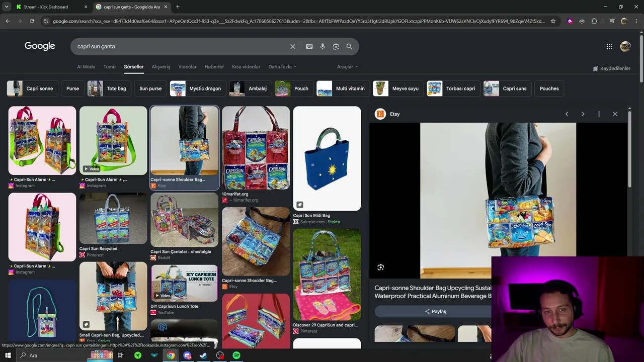Viewport: 644px width, 362px height.
Task: Open Chrome from the taskbar
Action: click(171, 355)
